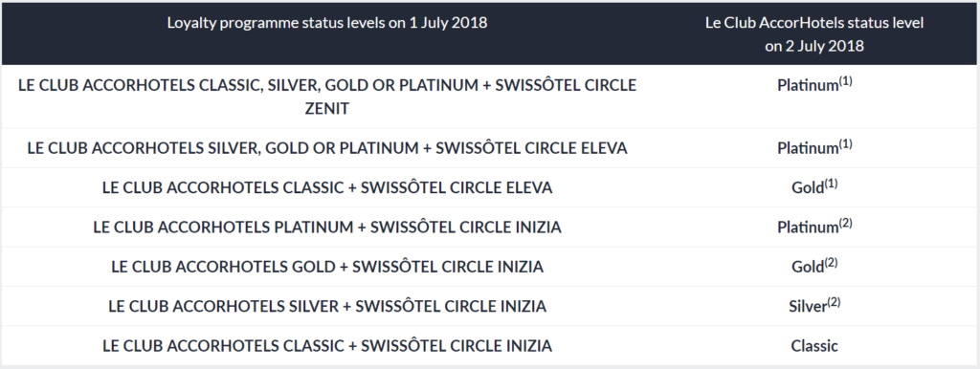Viewport: 980px width, 369px height.
Task: Click the first Platinum(1) status cell
Action: pyautogui.click(x=814, y=84)
